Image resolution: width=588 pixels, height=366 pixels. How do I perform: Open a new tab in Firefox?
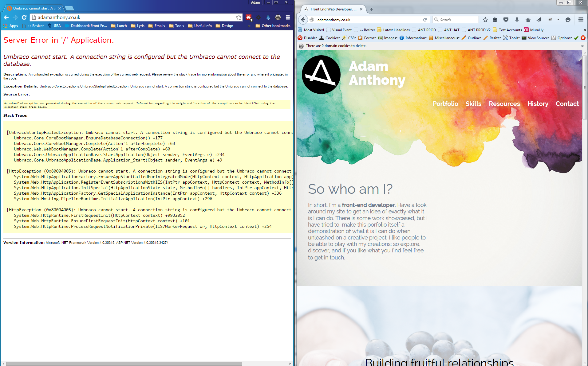point(371,9)
